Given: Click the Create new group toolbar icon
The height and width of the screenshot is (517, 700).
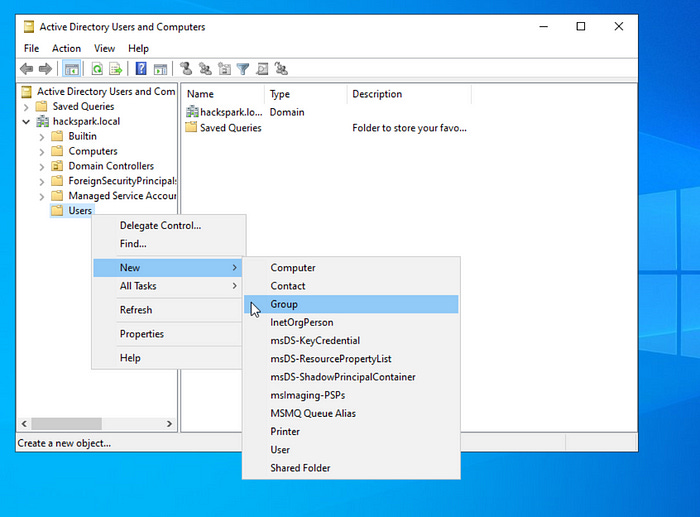Looking at the screenshot, I should pos(205,69).
